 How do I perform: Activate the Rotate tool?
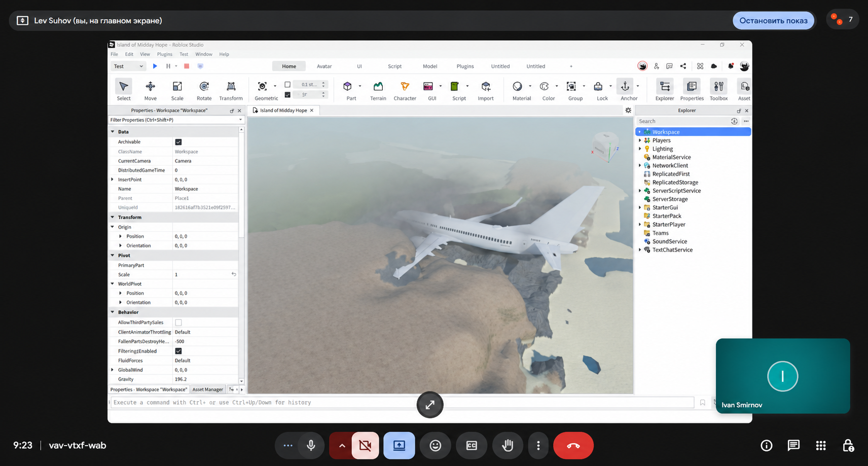[204, 90]
